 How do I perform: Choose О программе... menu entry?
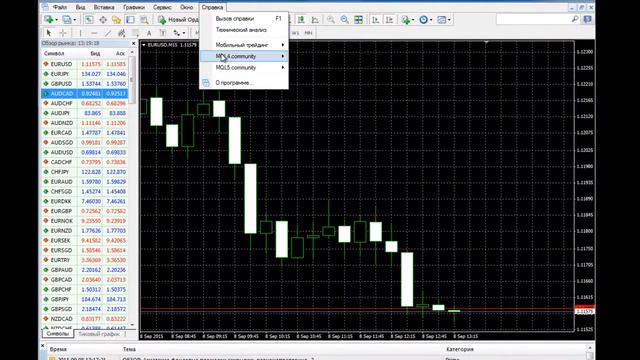point(244,82)
